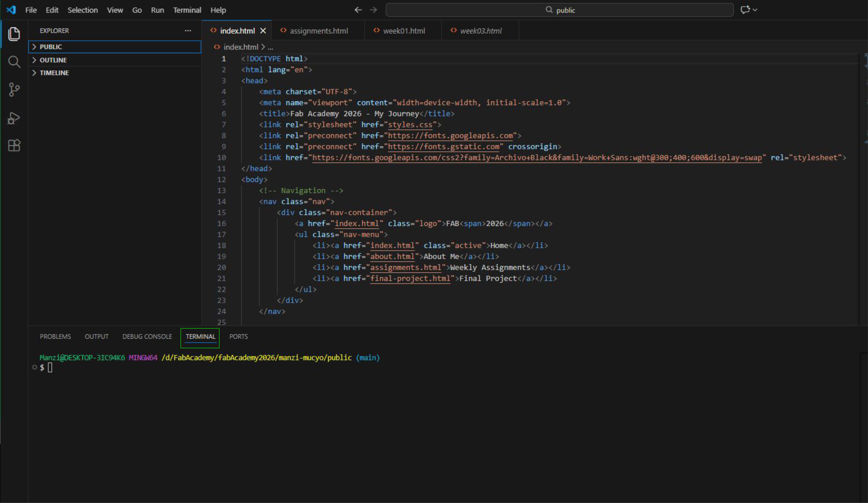Open the Search view icon

tap(14, 62)
